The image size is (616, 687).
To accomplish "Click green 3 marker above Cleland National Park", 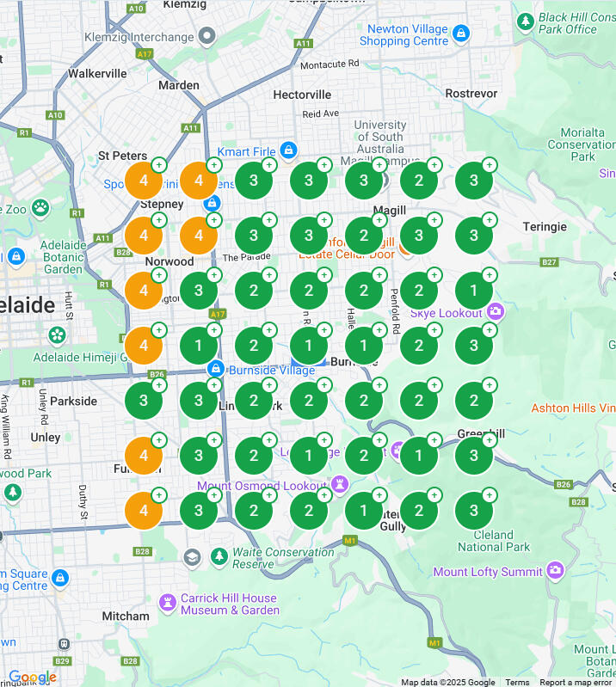I will click(474, 511).
